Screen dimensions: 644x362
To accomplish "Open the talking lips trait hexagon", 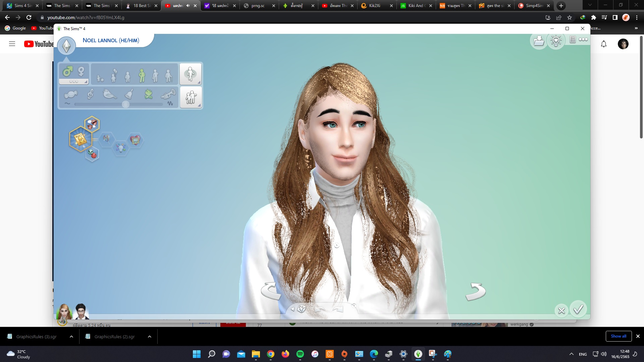I will [x=92, y=124].
